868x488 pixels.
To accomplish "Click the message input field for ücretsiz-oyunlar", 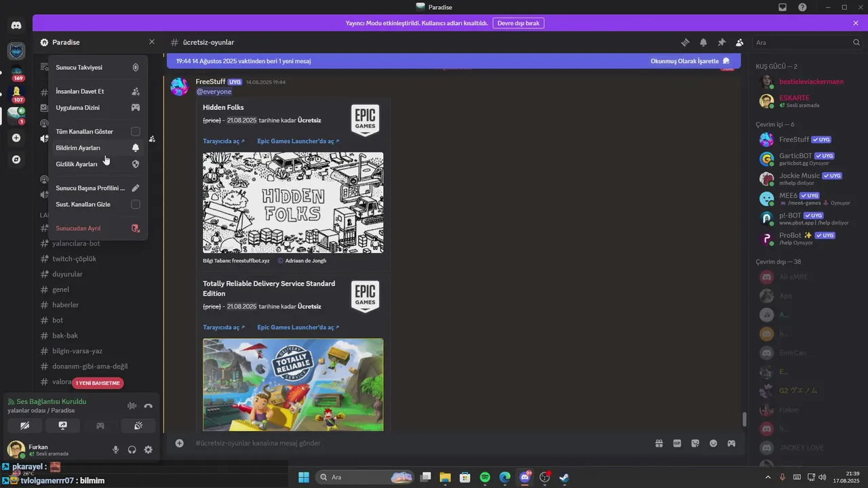I will pos(420,443).
